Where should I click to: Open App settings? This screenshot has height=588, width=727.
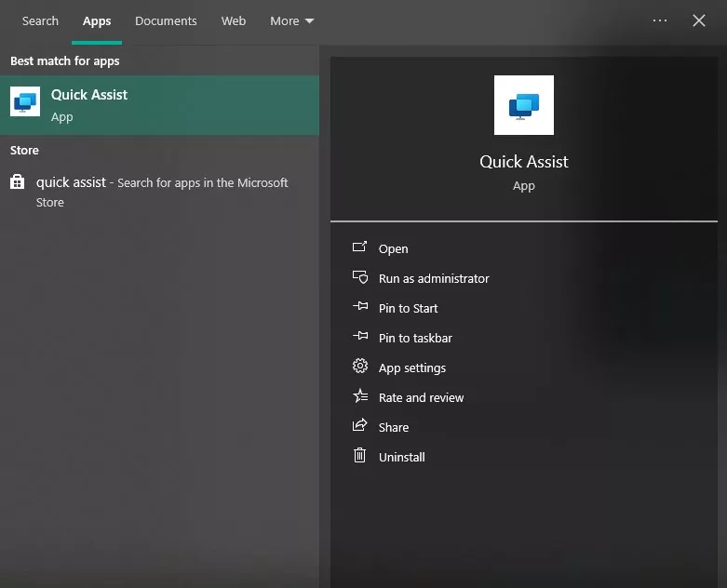pyautogui.click(x=411, y=367)
